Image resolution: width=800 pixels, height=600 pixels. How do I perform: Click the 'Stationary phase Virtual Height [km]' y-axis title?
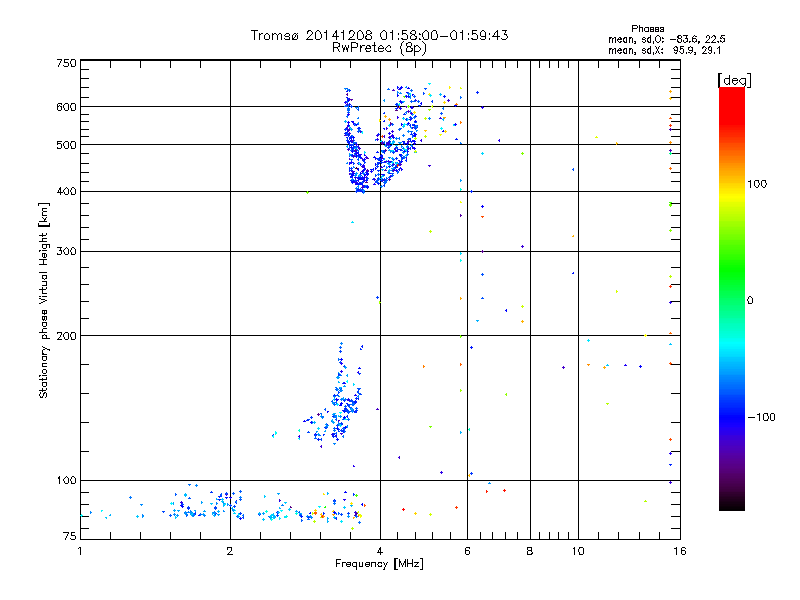click(x=43, y=301)
